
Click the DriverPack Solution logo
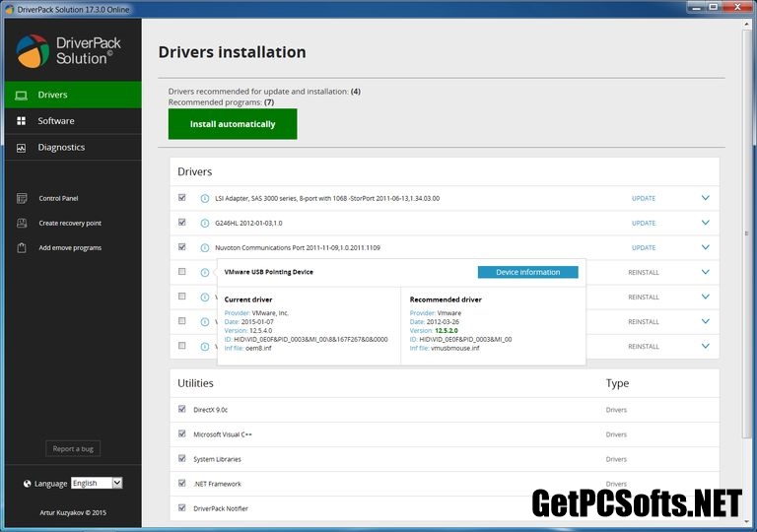point(69,50)
